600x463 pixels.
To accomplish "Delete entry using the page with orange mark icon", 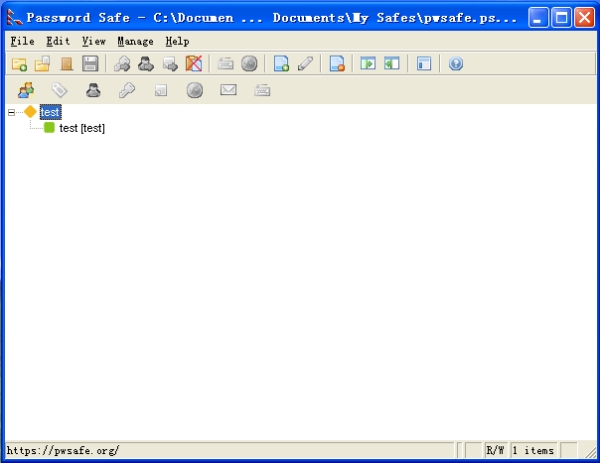I will point(337,64).
